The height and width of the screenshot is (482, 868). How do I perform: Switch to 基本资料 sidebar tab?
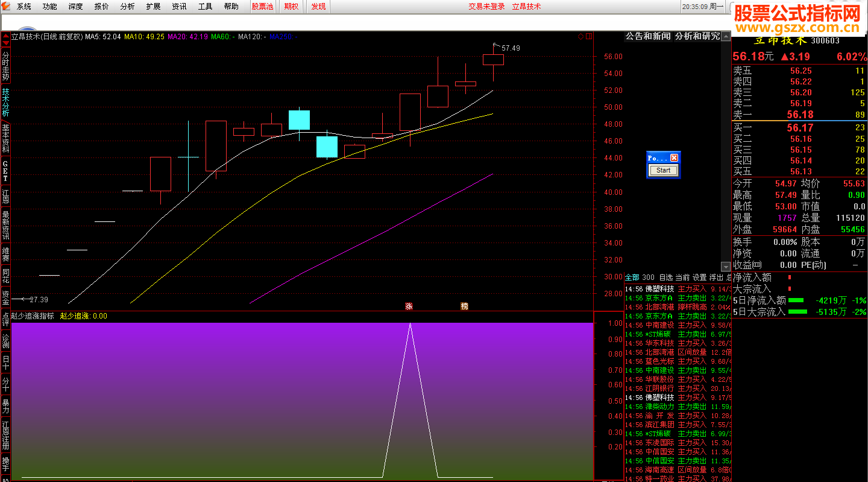click(5, 139)
